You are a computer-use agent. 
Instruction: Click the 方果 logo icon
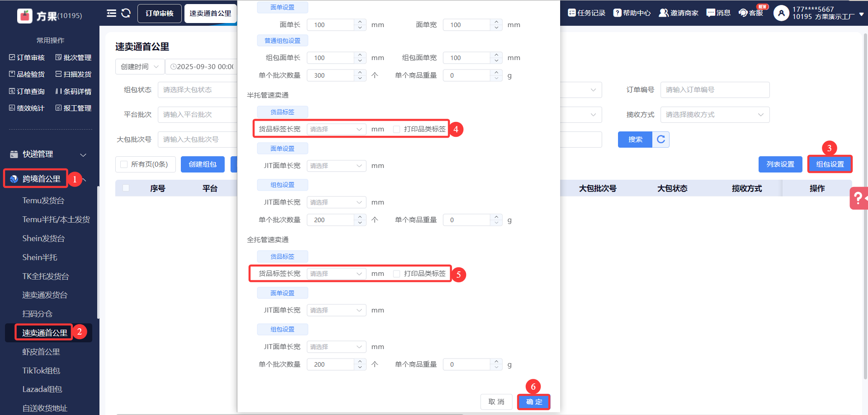click(x=25, y=15)
